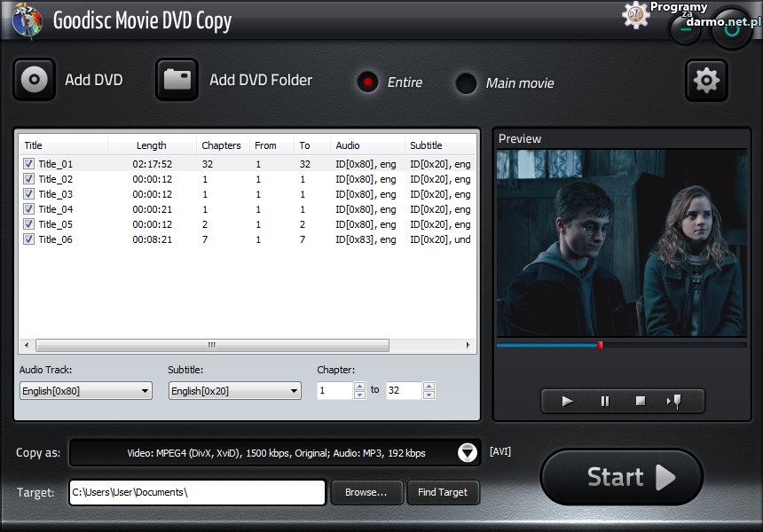
Task: Click the Start button
Action: click(x=621, y=476)
